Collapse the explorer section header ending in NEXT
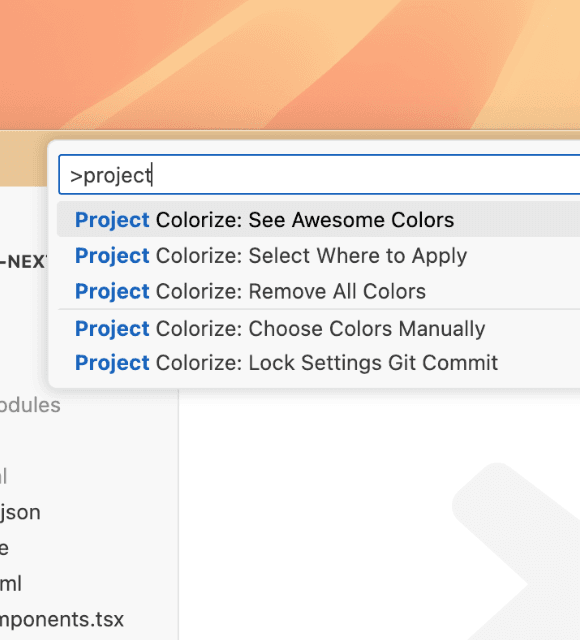 23,262
